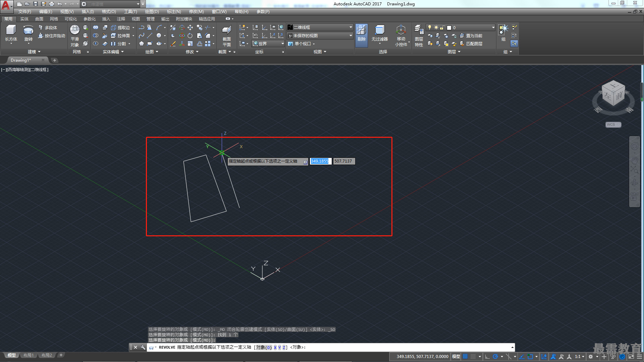Switch to the Surface (曲面) ribbon tab
The height and width of the screenshot is (362, 644).
[x=39, y=19]
